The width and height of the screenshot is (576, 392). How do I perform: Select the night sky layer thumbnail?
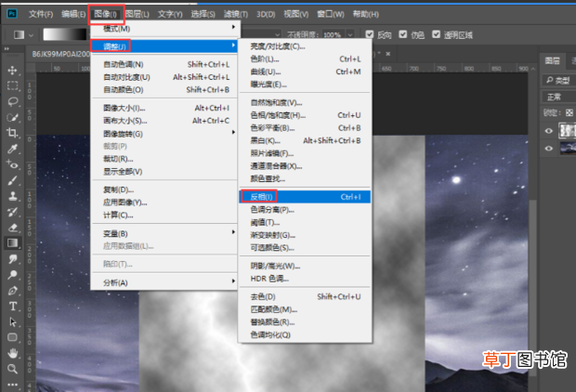tap(568, 149)
